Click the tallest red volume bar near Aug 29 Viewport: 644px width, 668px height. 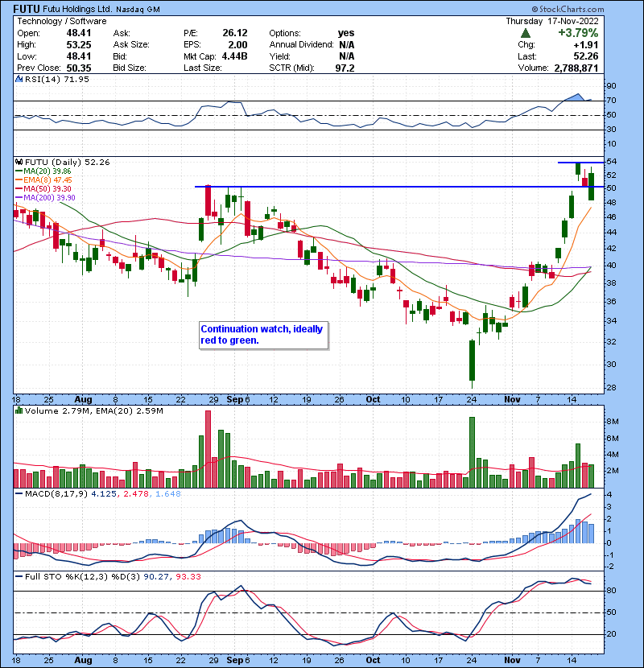tap(208, 449)
